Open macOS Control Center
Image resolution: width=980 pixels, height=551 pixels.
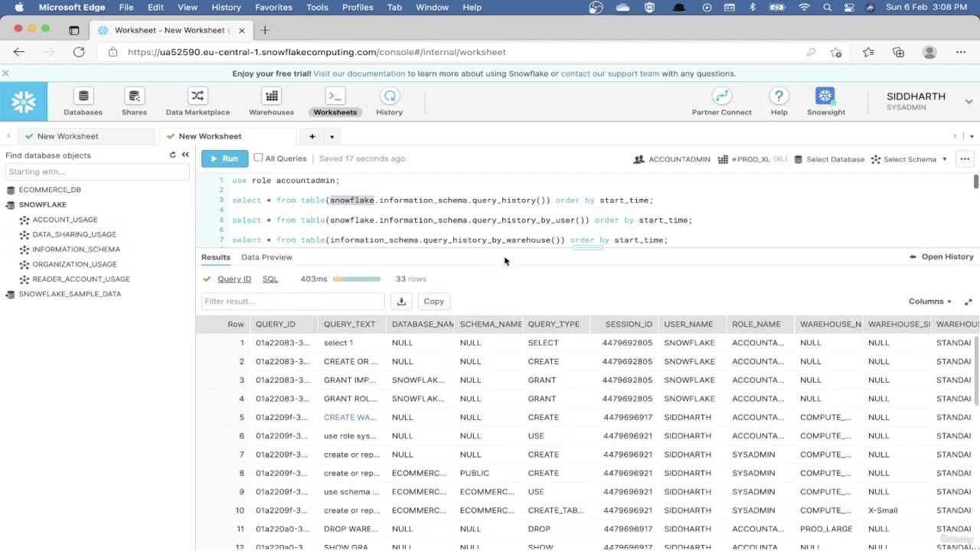848,8
